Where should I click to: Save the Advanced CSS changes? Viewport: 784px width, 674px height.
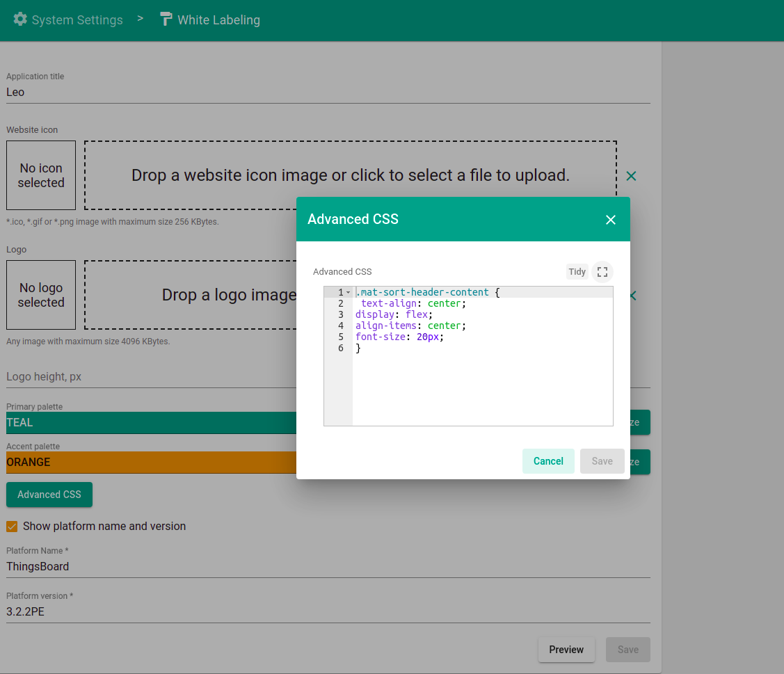[x=602, y=461]
